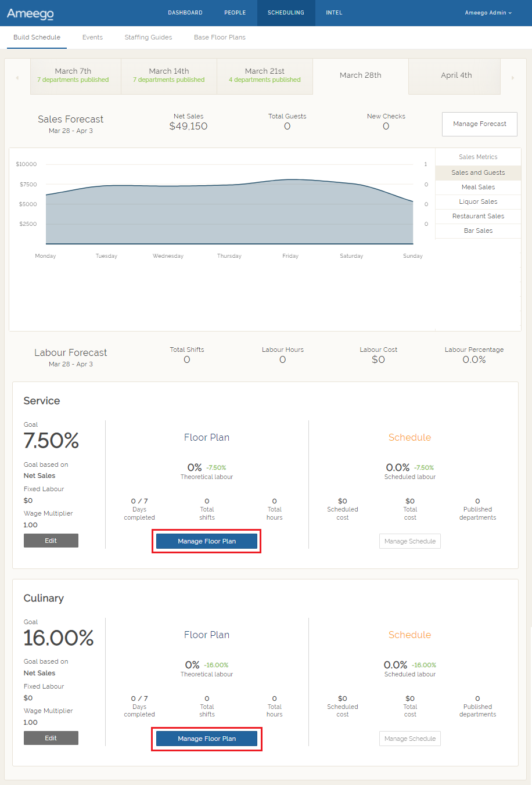
Task: Select the April 4th week tab
Action: [x=456, y=75]
